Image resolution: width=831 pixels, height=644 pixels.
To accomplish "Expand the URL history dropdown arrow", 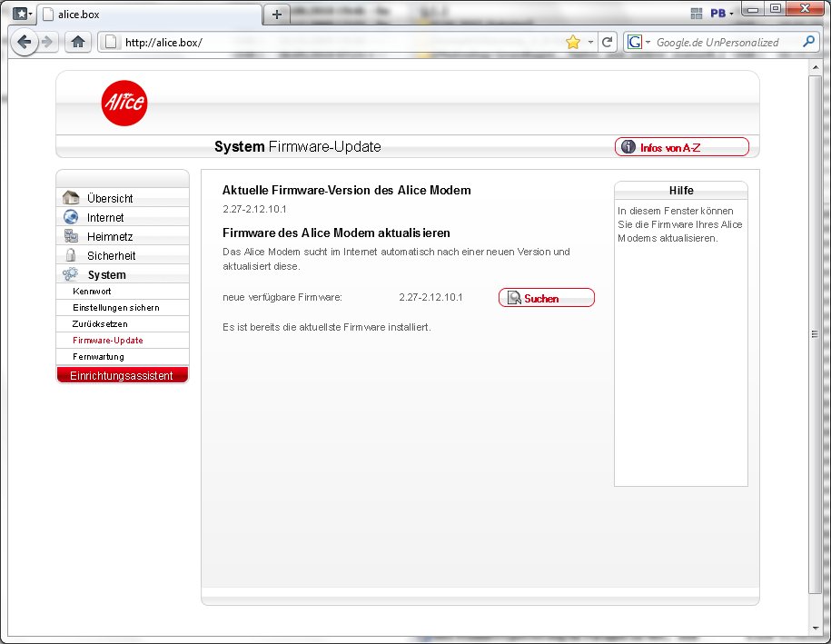I will tap(590, 42).
